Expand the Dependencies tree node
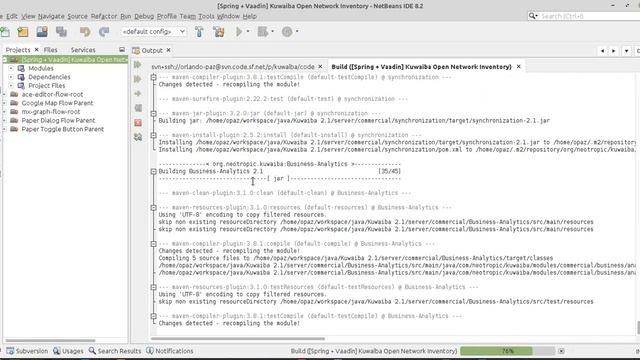This screenshot has width=640, height=360. pos(11,77)
